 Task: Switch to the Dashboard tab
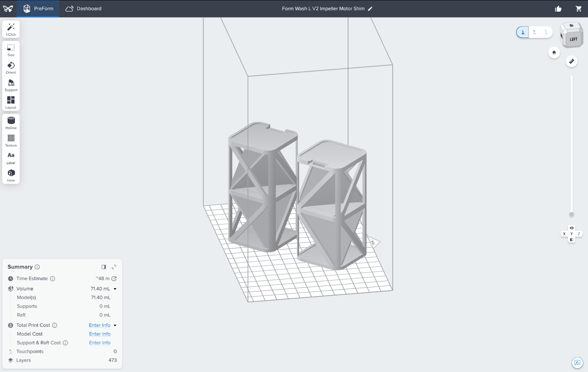[83, 8]
